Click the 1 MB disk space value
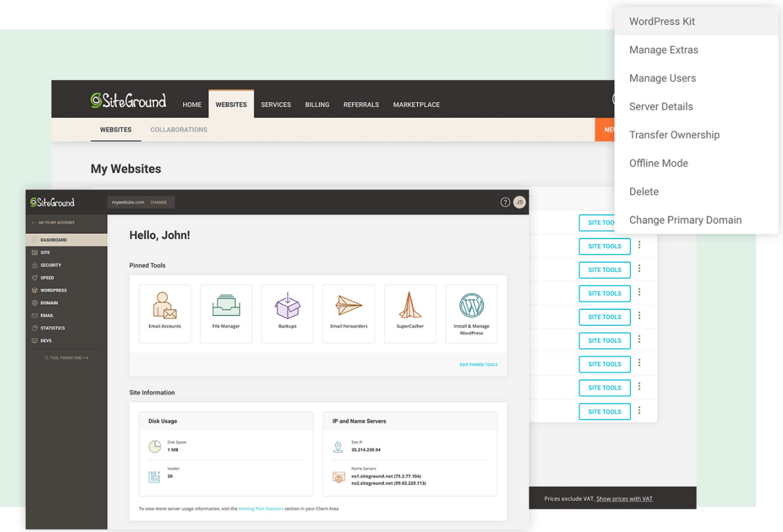783x532 pixels. (x=173, y=449)
